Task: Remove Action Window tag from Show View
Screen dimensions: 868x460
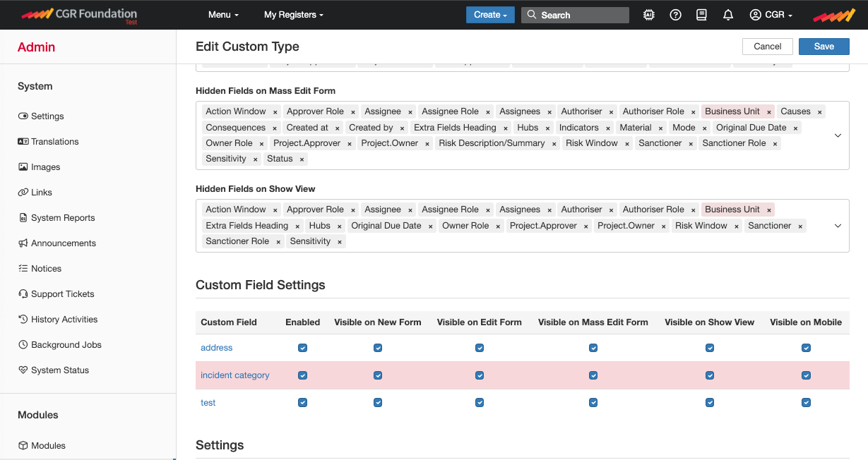Action: [x=275, y=210]
